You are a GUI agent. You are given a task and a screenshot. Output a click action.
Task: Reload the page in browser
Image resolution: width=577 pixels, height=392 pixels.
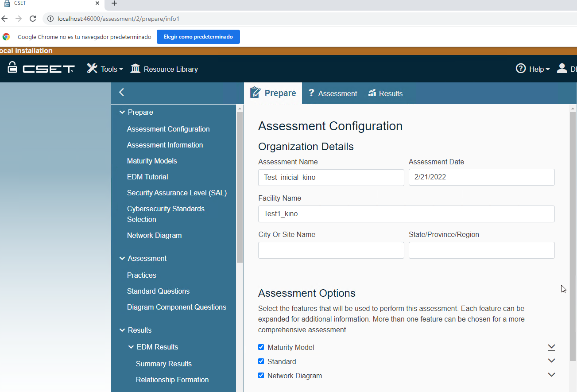pyautogui.click(x=32, y=19)
